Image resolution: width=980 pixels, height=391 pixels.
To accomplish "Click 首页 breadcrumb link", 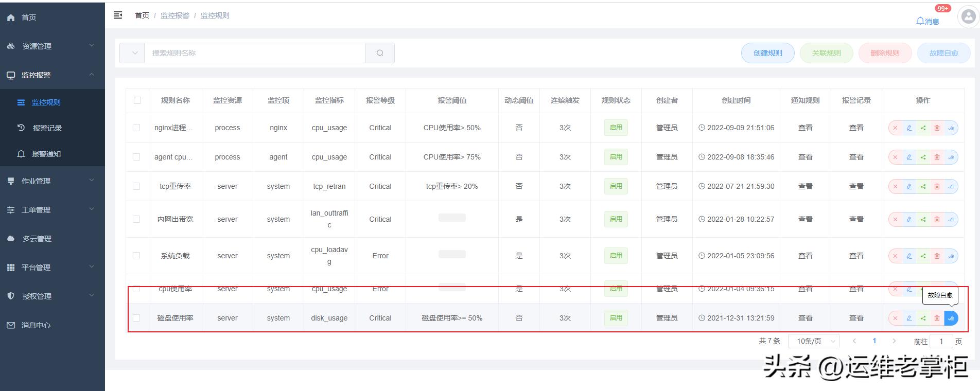I will point(142,15).
